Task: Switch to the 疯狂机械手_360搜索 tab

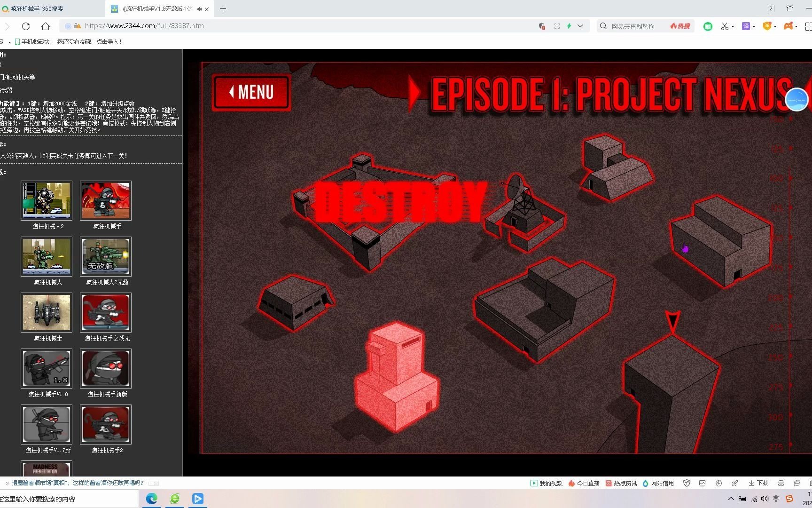Action: 52,9
